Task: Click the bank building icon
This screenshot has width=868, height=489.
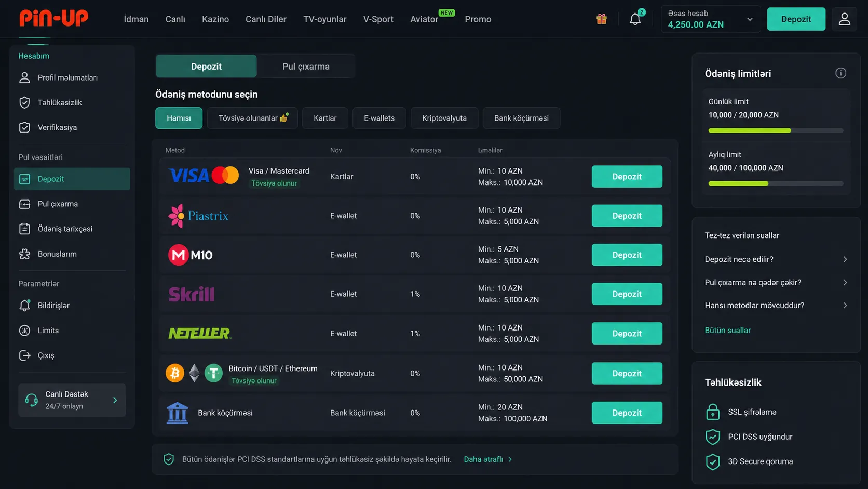Action: pos(177,413)
